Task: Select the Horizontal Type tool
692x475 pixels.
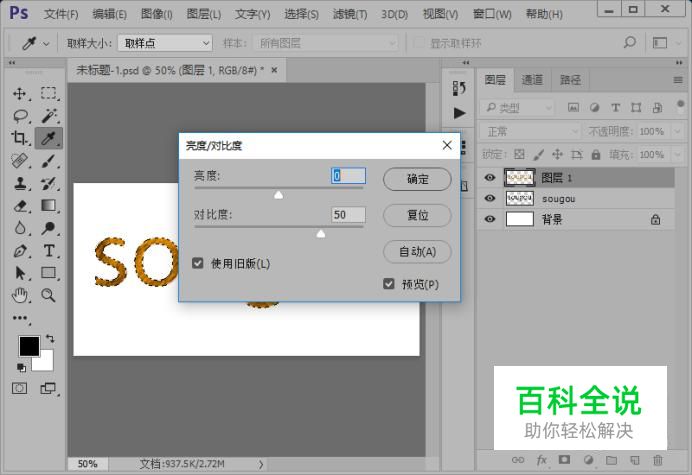Action: pyautogui.click(x=49, y=251)
